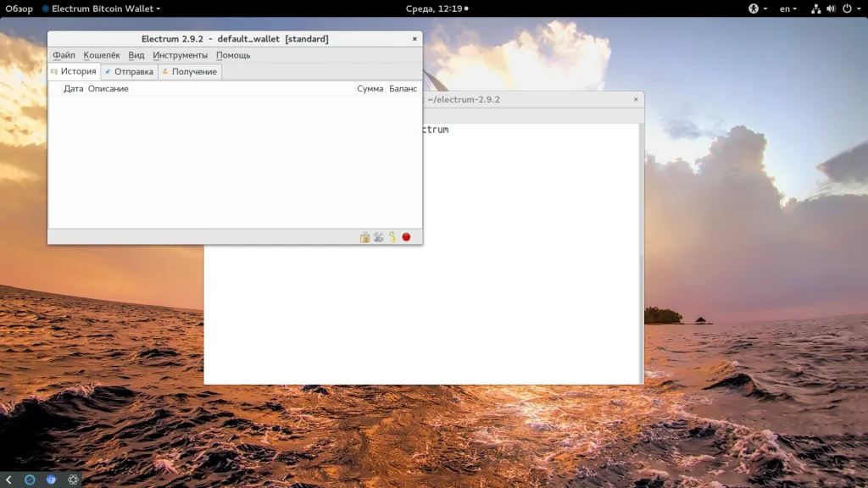Click the volume speaker icon

(x=831, y=8)
